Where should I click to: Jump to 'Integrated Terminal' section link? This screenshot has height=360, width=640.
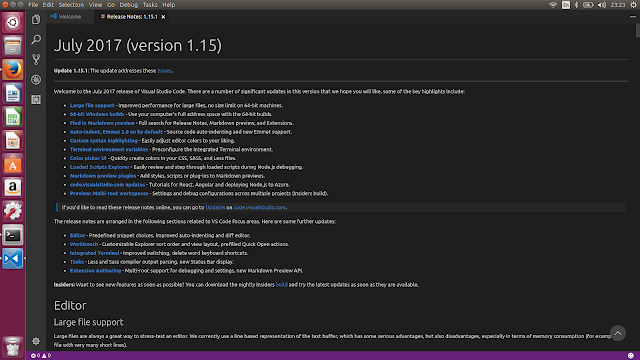click(x=94, y=253)
